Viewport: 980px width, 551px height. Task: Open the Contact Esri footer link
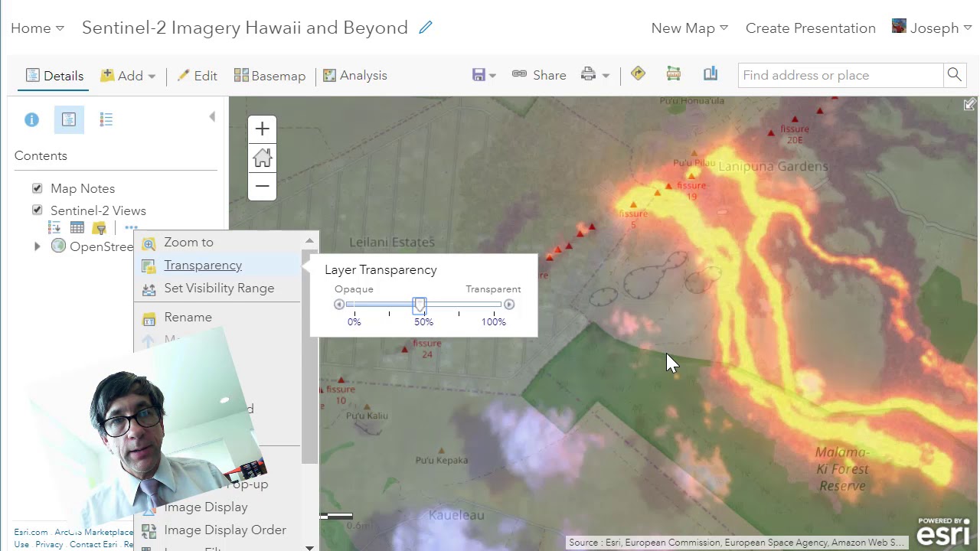click(x=93, y=544)
